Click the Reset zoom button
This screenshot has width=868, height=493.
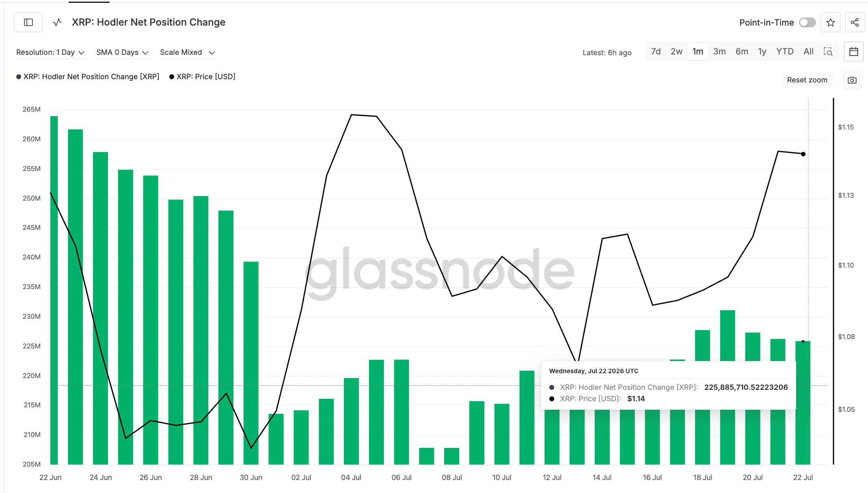click(x=807, y=80)
